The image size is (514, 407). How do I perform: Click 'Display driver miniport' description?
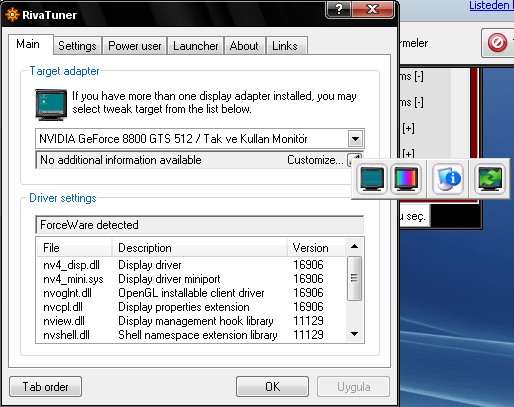tap(169, 279)
